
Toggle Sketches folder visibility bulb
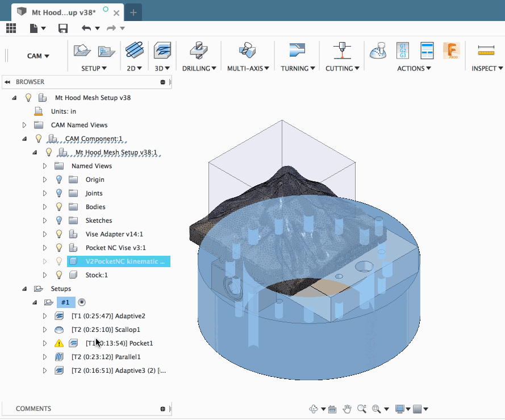tap(59, 221)
